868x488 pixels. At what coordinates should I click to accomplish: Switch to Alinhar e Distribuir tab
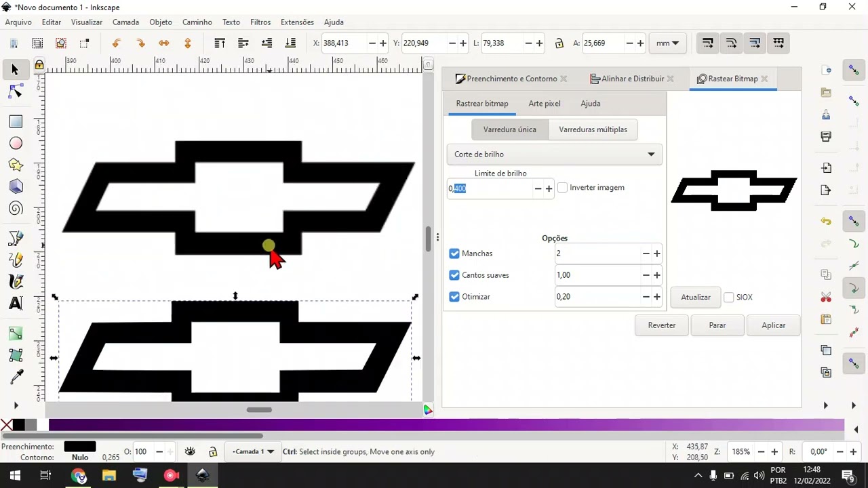[632, 79]
